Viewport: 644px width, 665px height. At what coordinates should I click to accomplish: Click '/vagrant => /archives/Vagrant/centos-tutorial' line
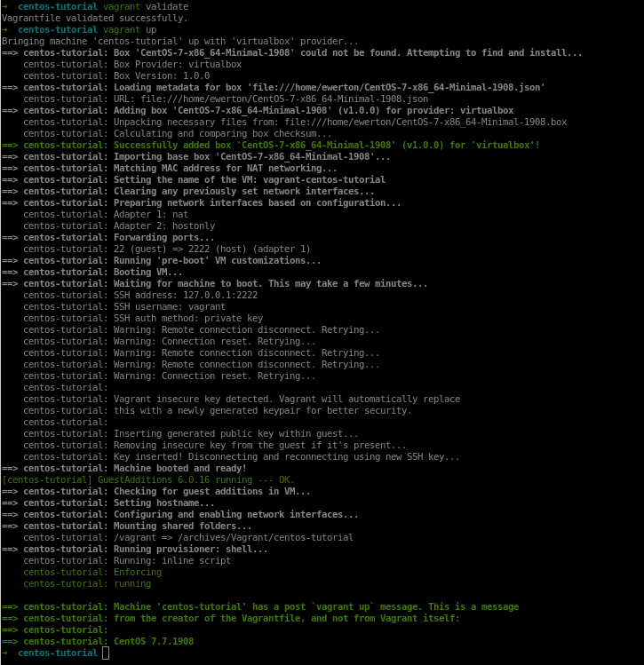[188, 538]
